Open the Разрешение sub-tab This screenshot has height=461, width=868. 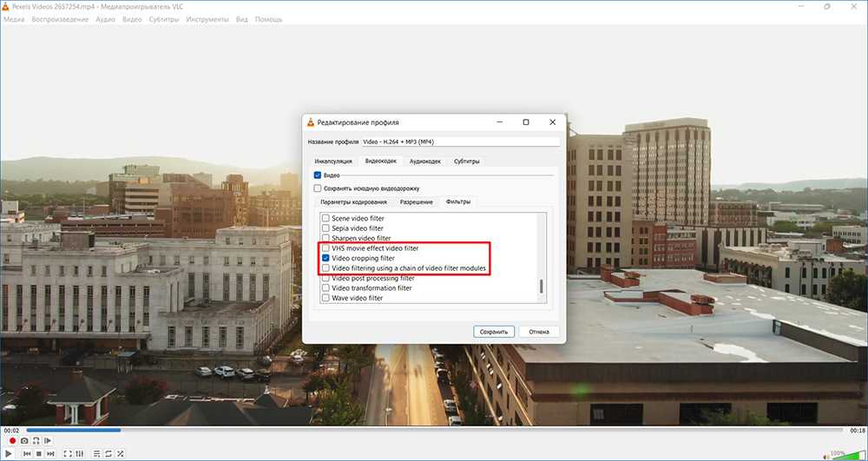point(417,201)
